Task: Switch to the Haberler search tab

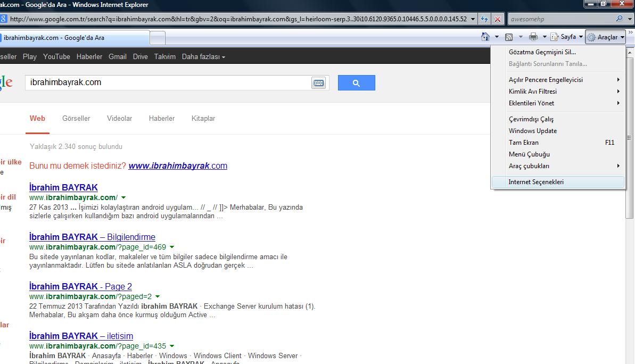Action: click(162, 118)
